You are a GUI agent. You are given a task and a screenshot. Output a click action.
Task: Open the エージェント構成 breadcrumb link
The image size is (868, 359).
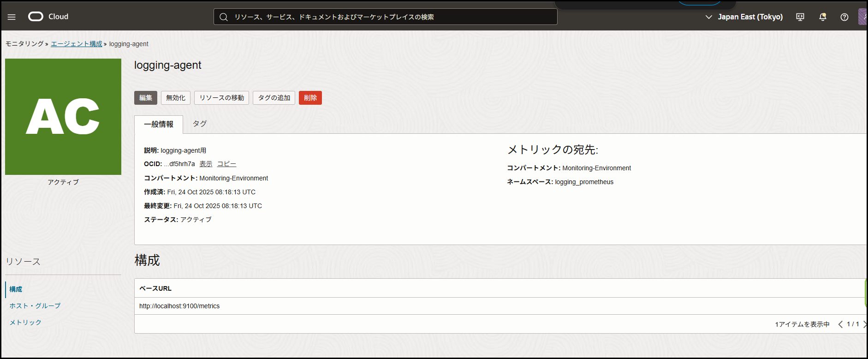tap(77, 44)
